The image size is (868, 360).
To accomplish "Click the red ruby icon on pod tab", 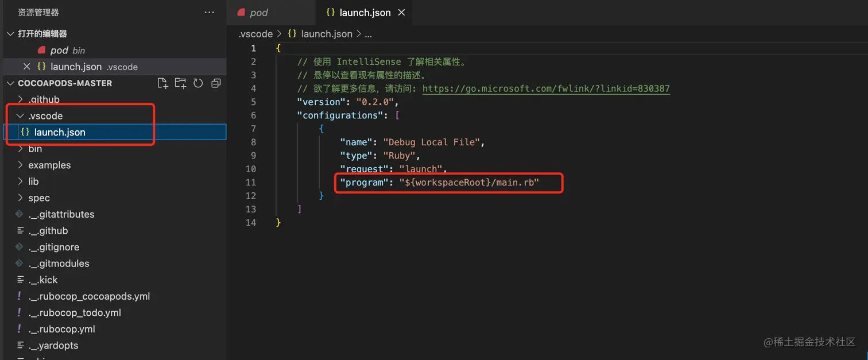I will (241, 12).
